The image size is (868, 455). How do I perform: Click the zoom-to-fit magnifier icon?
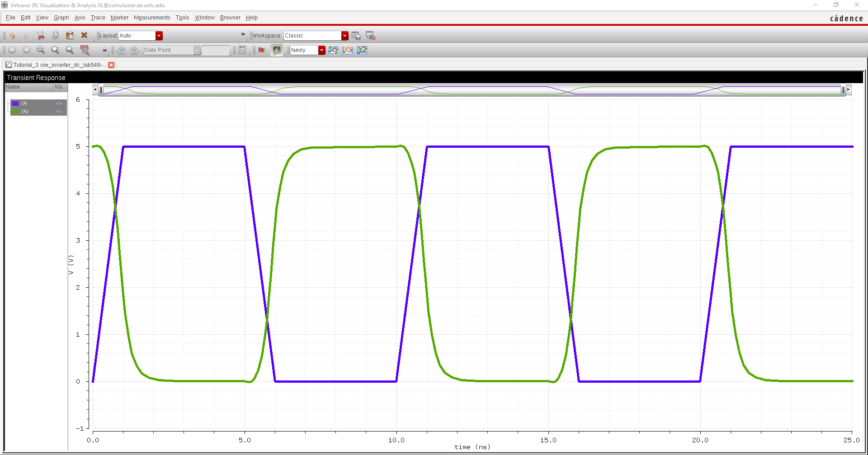click(41, 50)
